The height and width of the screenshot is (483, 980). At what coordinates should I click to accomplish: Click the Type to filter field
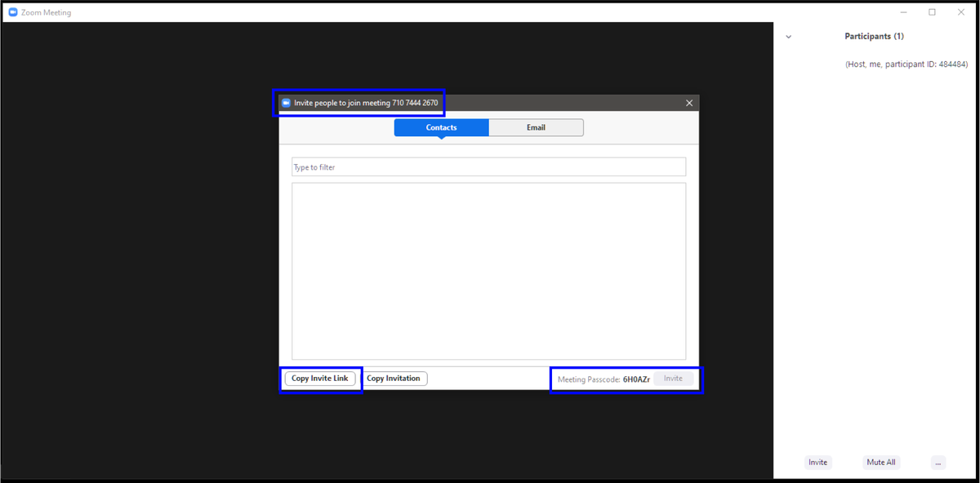[x=488, y=167]
